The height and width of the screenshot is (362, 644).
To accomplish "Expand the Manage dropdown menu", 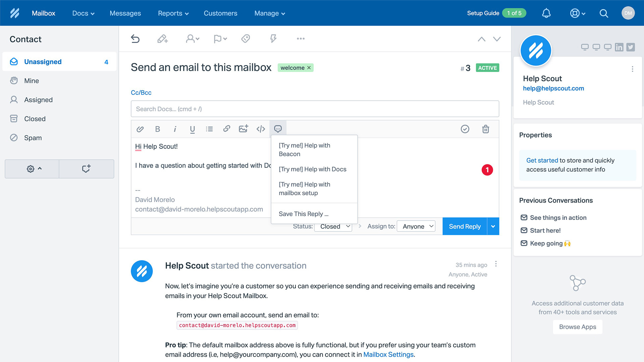I will 270,13.
